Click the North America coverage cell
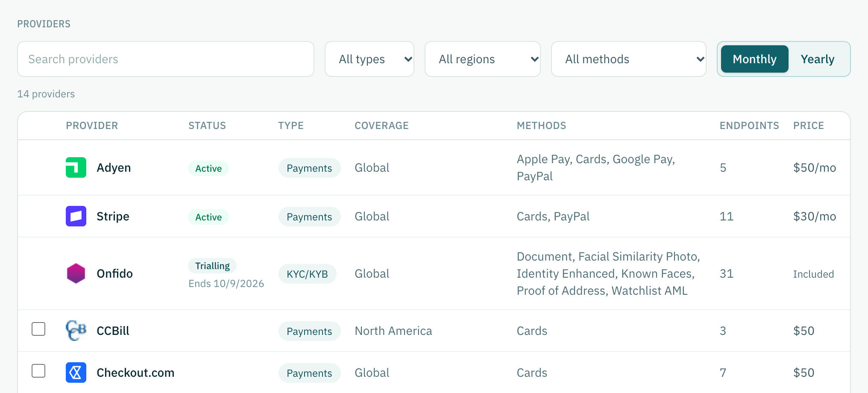Image resolution: width=868 pixels, height=393 pixels. [393, 331]
